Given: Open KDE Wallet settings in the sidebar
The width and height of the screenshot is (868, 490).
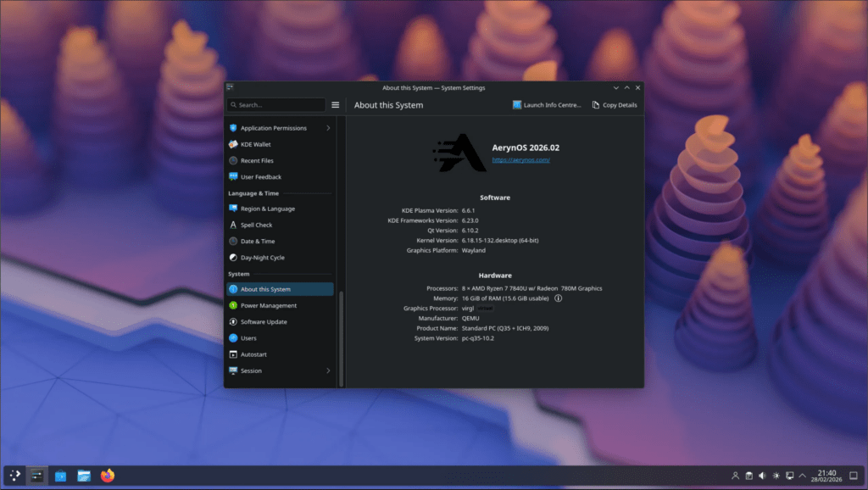Looking at the screenshot, I should click(254, 144).
